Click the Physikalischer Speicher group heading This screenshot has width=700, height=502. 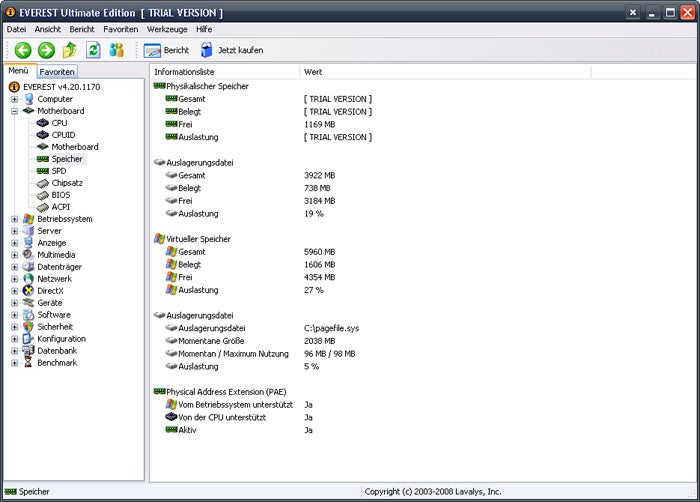(x=207, y=86)
